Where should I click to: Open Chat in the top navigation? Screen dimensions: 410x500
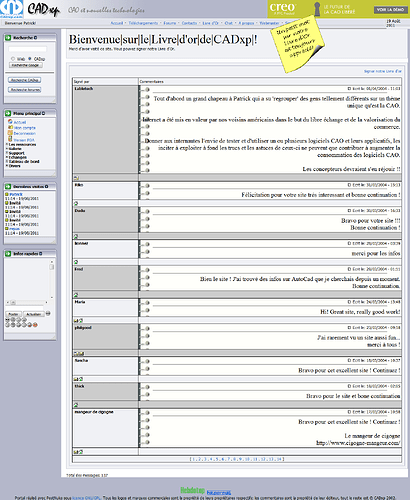pyautogui.click(x=229, y=23)
